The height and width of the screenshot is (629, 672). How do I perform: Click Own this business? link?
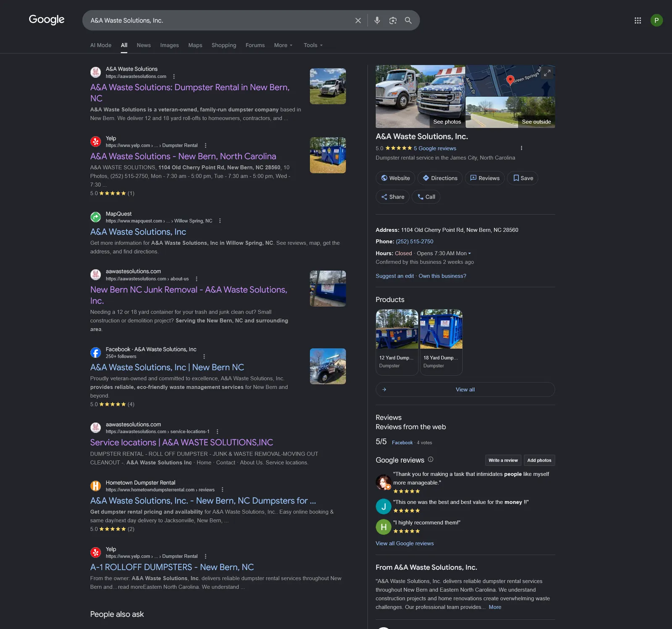pyautogui.click(x=442, y=276)
